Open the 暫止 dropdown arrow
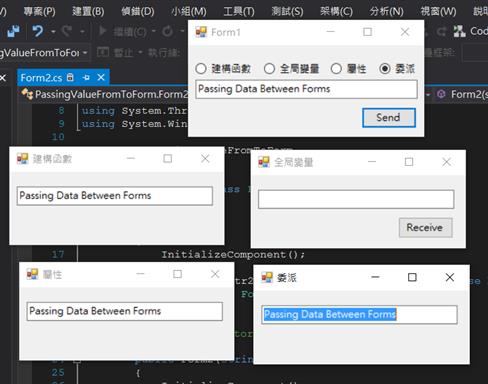This screenshot has height=384, width=488. (x=140, y=52)
